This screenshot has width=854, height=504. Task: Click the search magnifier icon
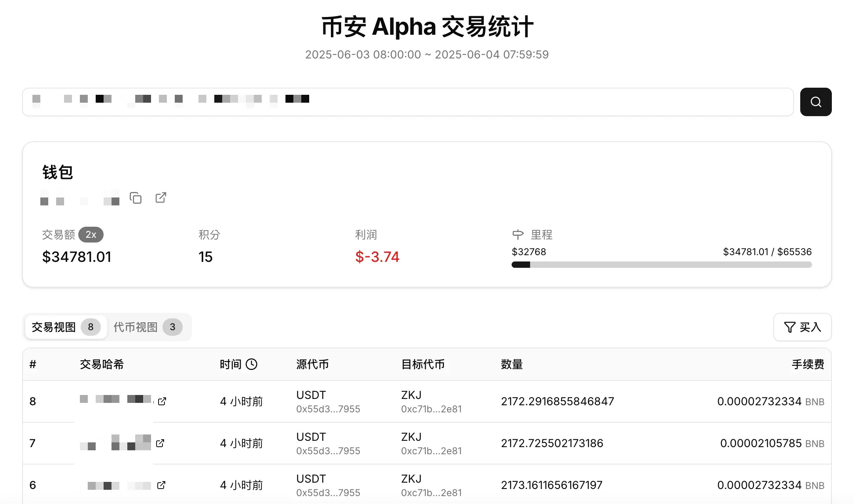click(x=816, y=102)
